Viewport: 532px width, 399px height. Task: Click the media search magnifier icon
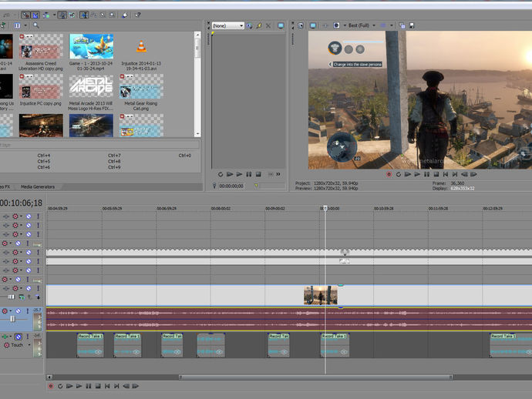36,25
